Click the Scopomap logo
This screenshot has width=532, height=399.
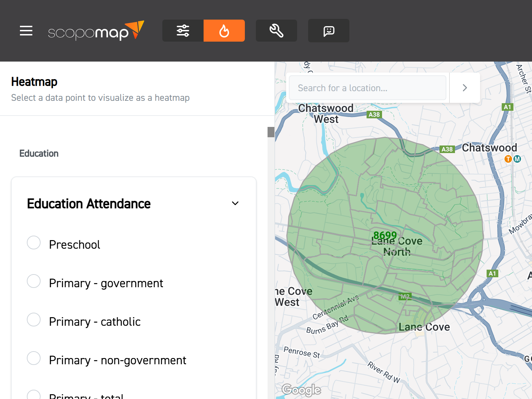tap(96, 31)
